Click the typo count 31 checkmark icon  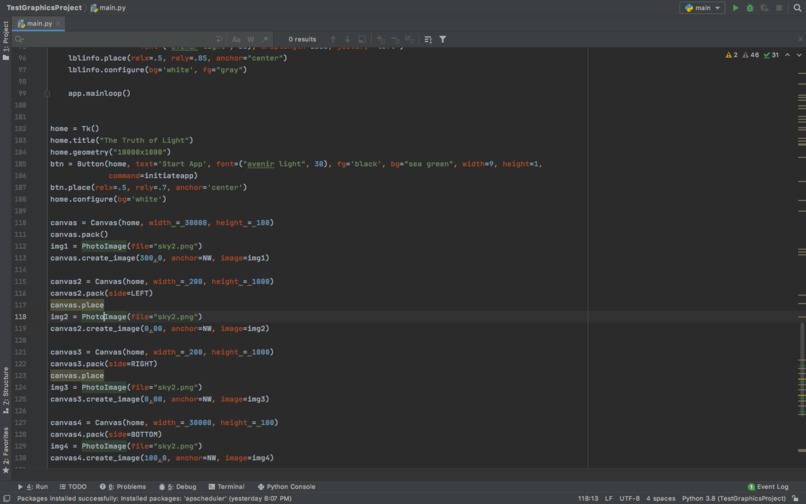771,55
